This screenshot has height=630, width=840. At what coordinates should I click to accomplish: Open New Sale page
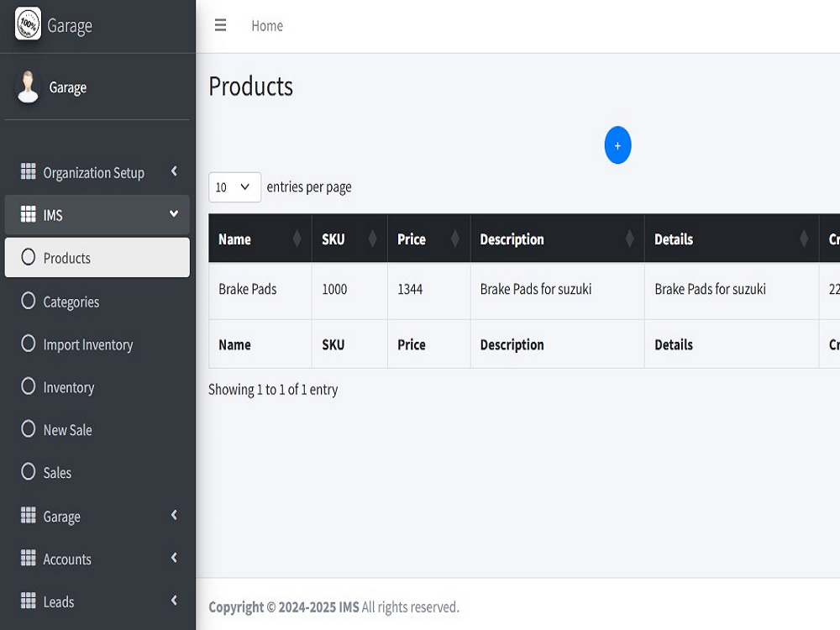97,429
